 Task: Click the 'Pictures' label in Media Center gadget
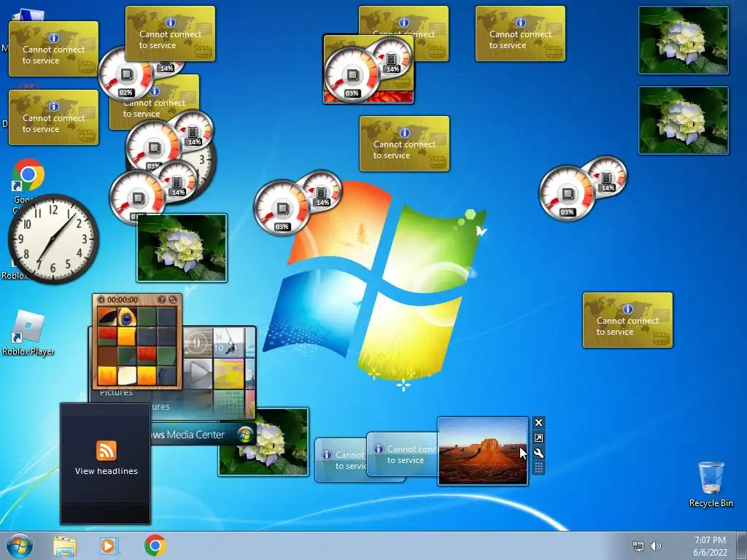(116, 393)
